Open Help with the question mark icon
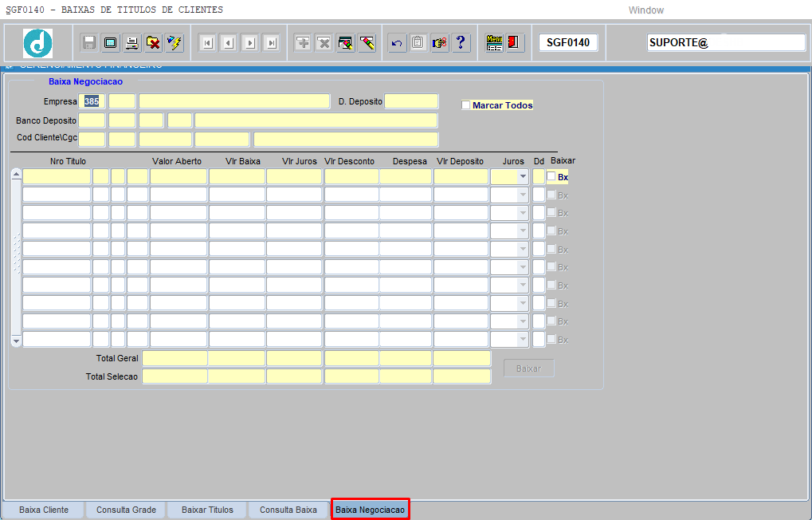 [461, 43]
